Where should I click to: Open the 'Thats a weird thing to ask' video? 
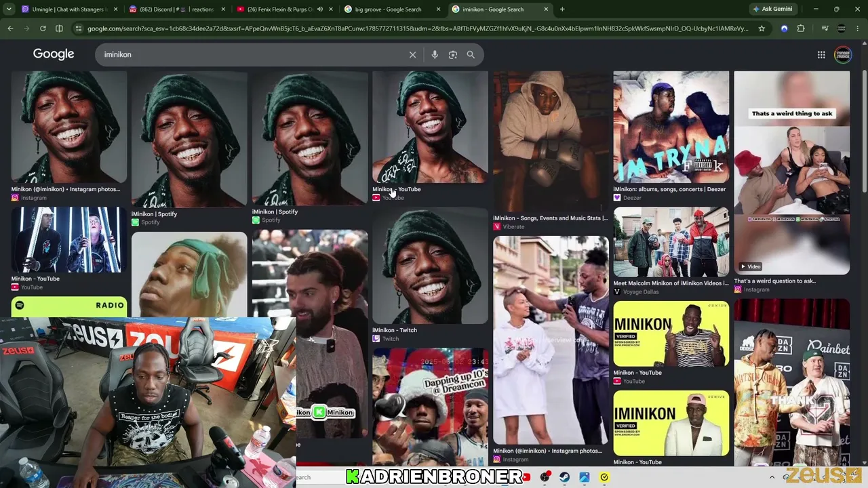pos(792,173)
